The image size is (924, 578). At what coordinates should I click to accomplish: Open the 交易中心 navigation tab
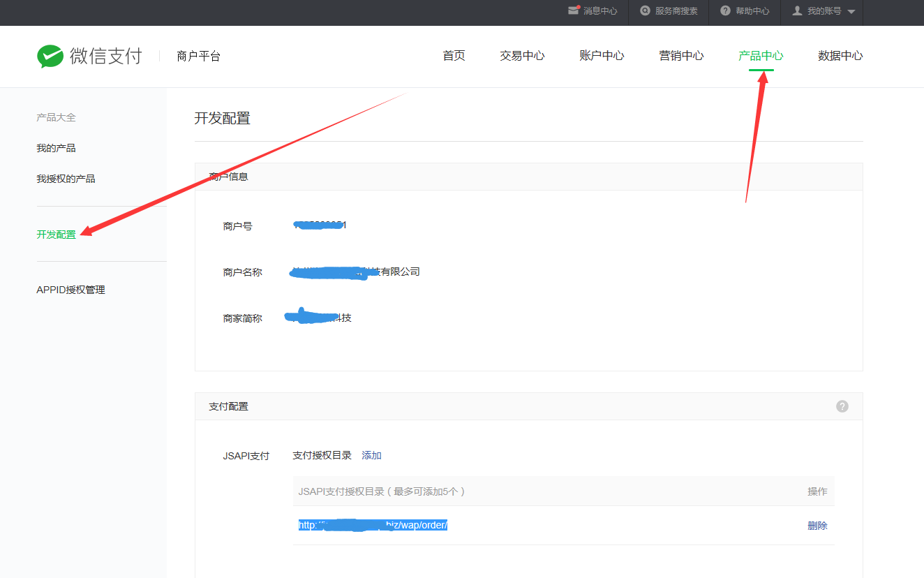pos(522,56)
